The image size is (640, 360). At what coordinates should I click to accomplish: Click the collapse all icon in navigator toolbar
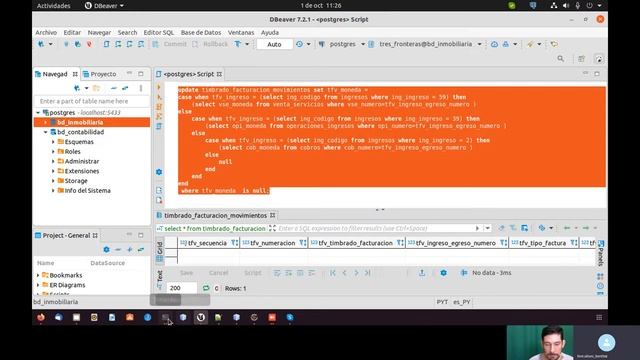pos(113,88)
